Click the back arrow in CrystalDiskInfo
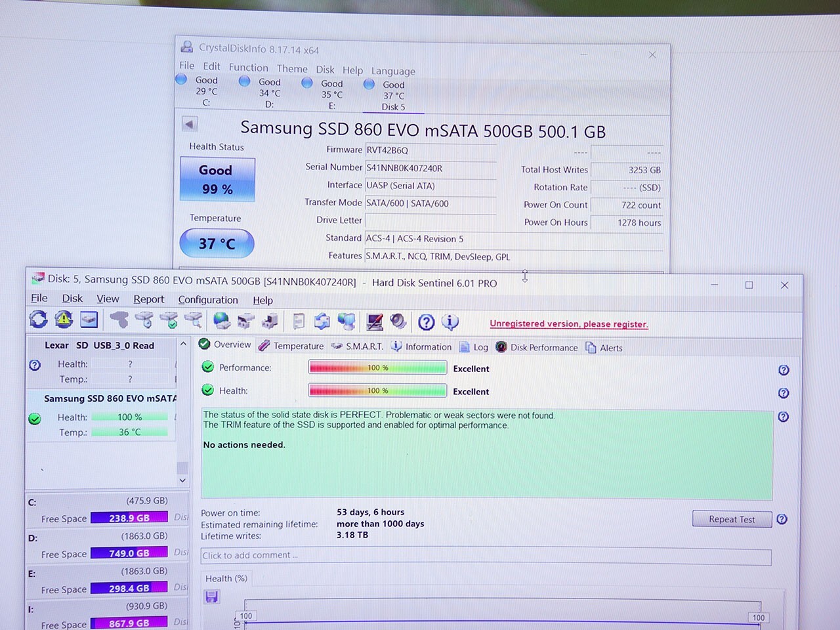 tap(189, 124)
